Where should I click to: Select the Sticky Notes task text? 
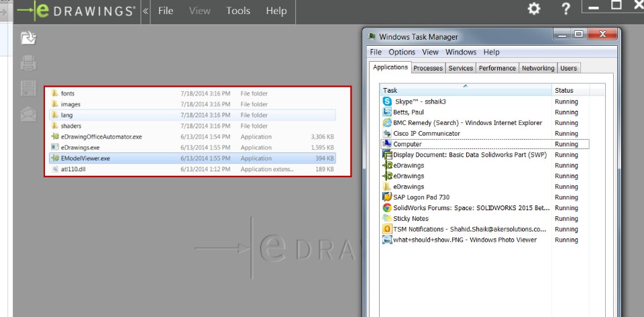[411, 218]
